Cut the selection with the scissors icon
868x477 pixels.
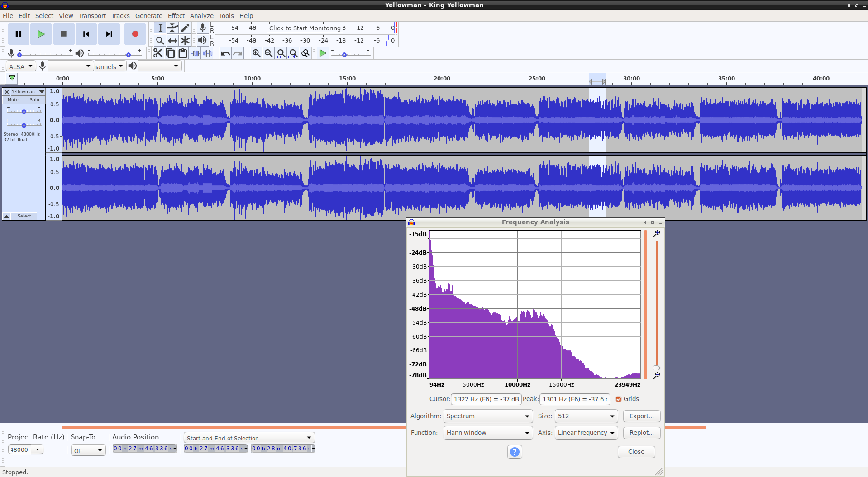(x=157, y=53)
